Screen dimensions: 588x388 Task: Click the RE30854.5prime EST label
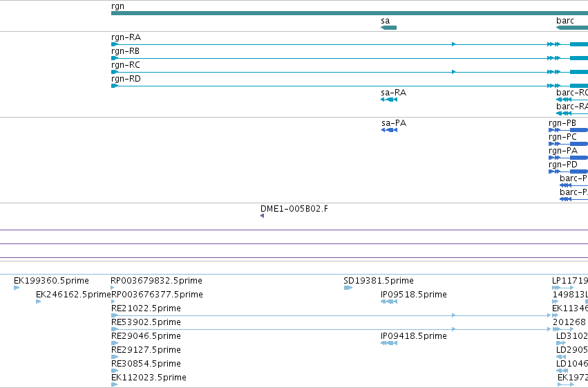click(x=146, y=364)
